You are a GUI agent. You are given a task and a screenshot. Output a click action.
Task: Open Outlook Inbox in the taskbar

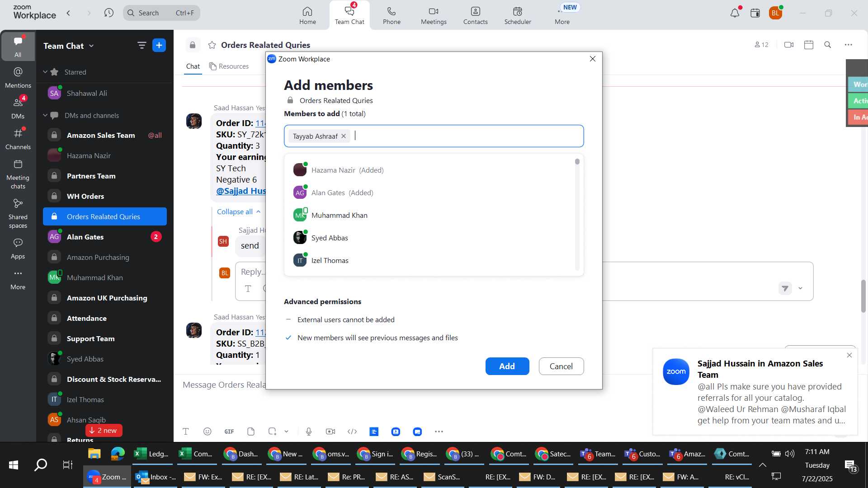pos(156,477)
